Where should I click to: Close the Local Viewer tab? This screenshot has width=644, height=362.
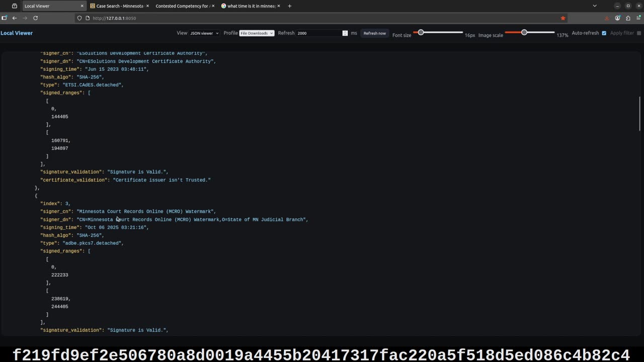coord(82,6)
